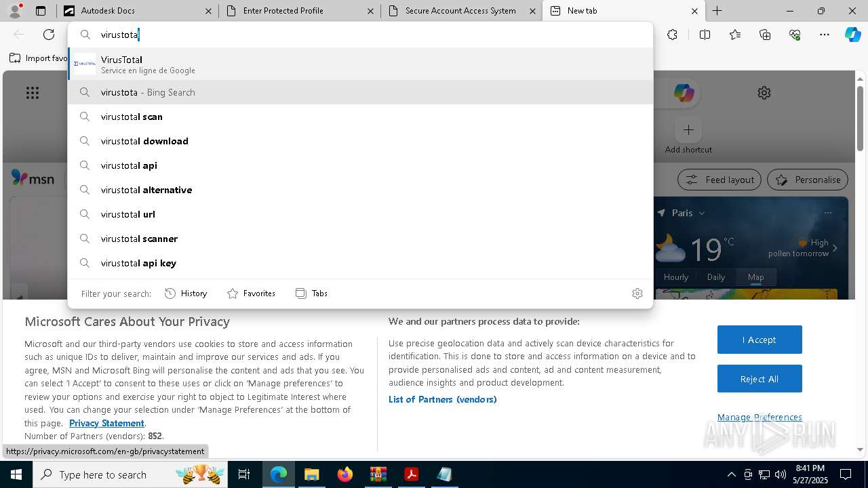Open search suggestion settings gear
Image resolution: width=868 pixels, height=488 pixels.
click(x=637, y=293)
